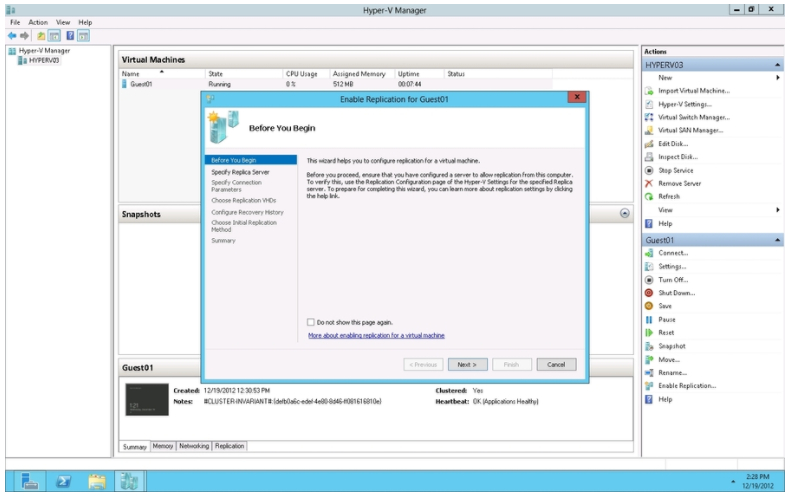790x497 pixels.
Task: Open Server Manager from taskbar
Action: pos(30,481)
